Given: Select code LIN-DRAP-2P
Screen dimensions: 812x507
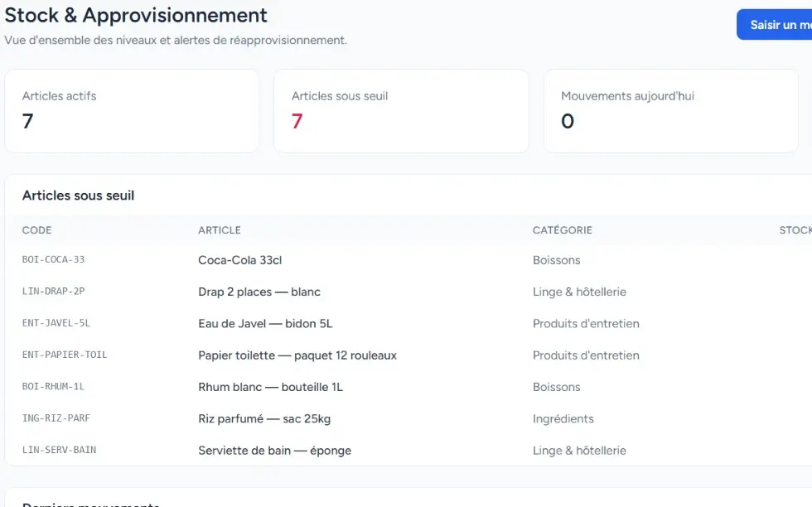Looking at the screenshot, I should click(x=53, y=291).
